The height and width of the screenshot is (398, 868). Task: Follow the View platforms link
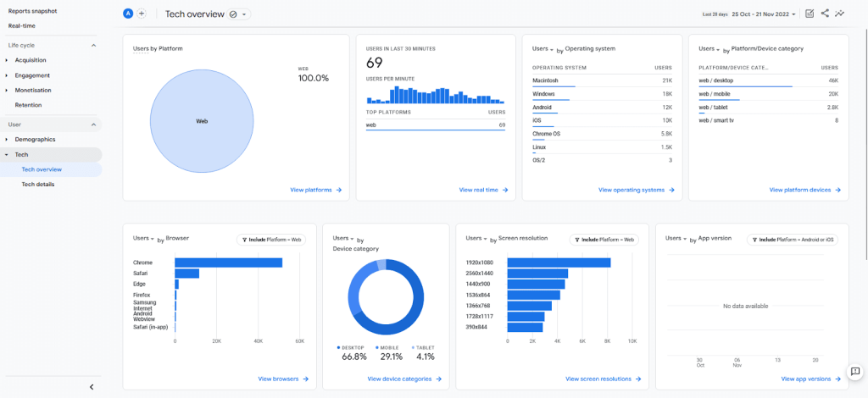pos(315,190)
